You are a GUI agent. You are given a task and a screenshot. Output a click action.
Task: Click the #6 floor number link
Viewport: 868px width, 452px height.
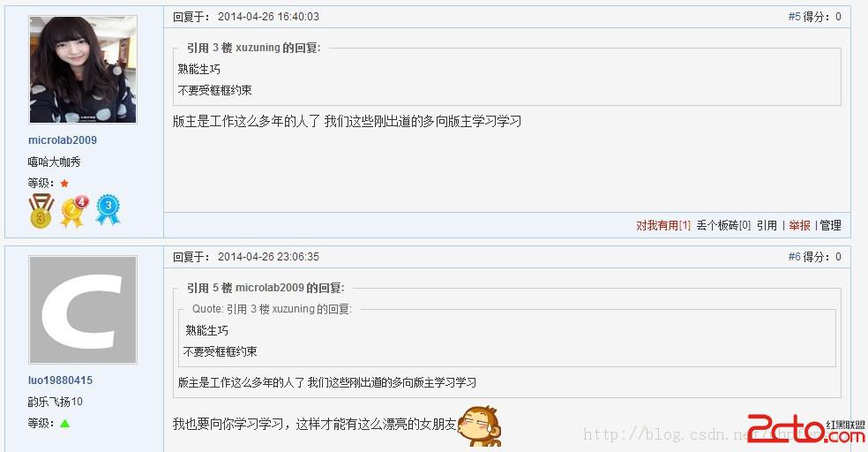(795, 257)
